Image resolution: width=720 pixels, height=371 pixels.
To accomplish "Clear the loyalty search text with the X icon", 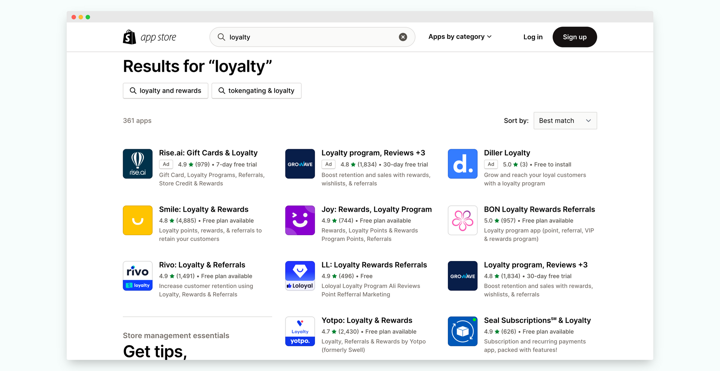I will point(403,37).
